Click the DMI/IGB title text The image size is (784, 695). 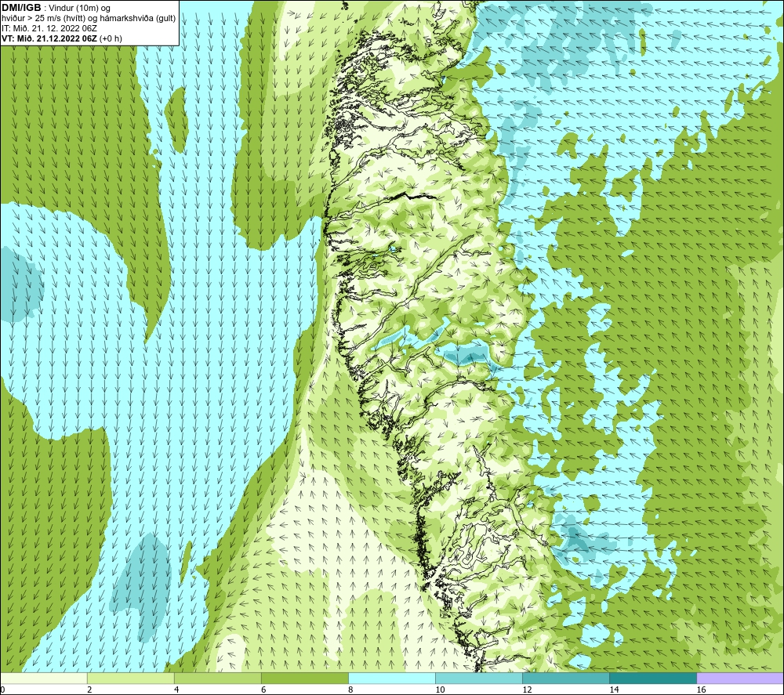click(21, 8)
